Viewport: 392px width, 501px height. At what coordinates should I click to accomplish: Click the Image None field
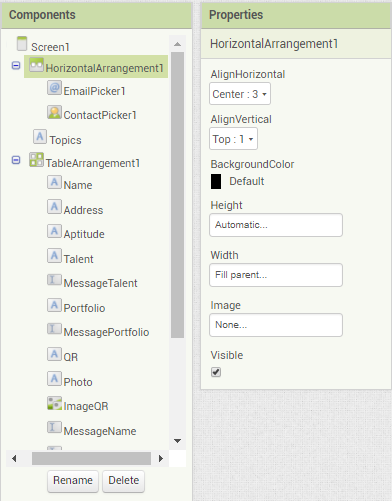coord(276,325)
